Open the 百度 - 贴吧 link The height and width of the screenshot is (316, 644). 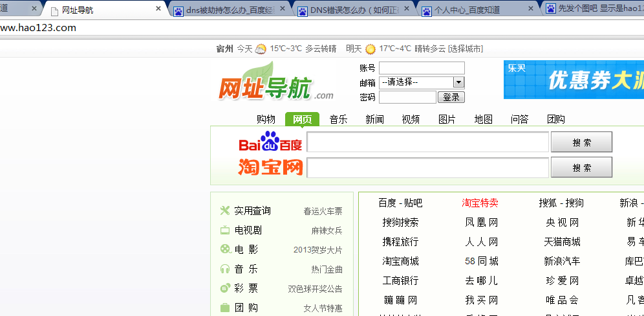click(x=400, y=203)
